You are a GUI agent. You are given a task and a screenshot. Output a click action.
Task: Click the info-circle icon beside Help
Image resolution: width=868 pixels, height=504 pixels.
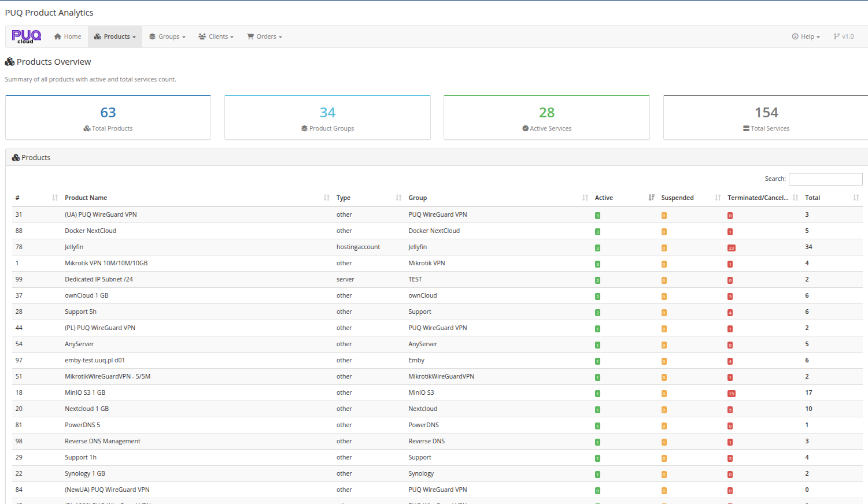795,36
